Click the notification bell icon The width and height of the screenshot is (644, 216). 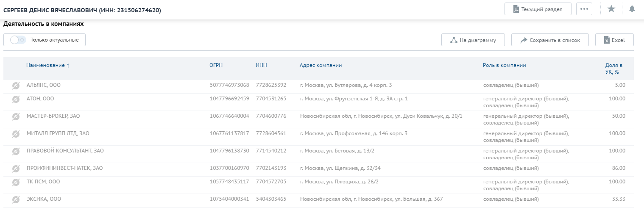632,9
